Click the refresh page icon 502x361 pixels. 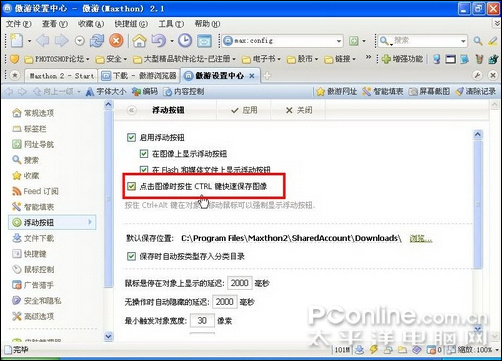tap(97, 41)
